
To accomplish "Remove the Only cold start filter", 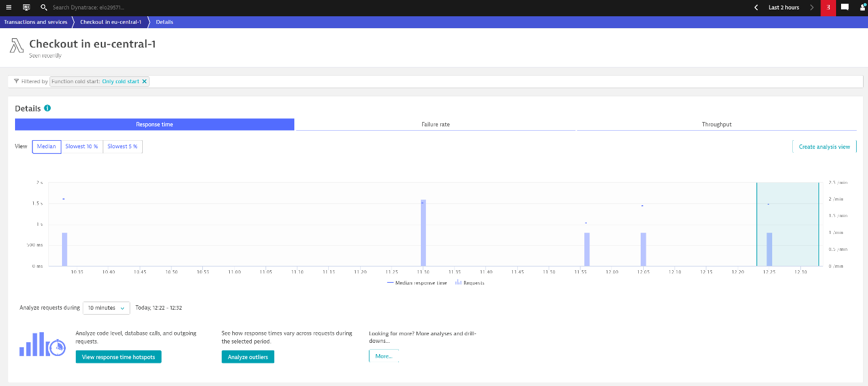I will pyautogui.click(x=145, y=81).
